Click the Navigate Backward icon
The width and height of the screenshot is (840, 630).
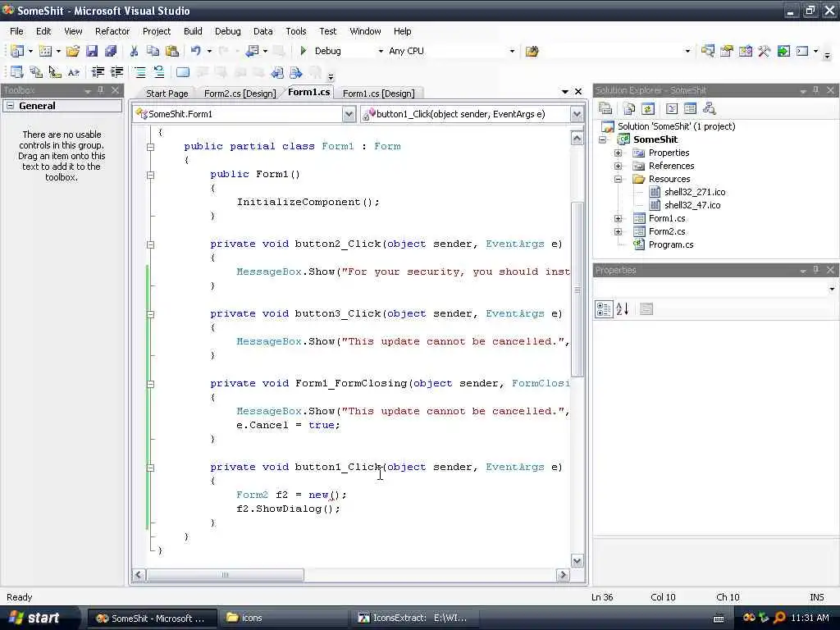[x=252, y=51]
